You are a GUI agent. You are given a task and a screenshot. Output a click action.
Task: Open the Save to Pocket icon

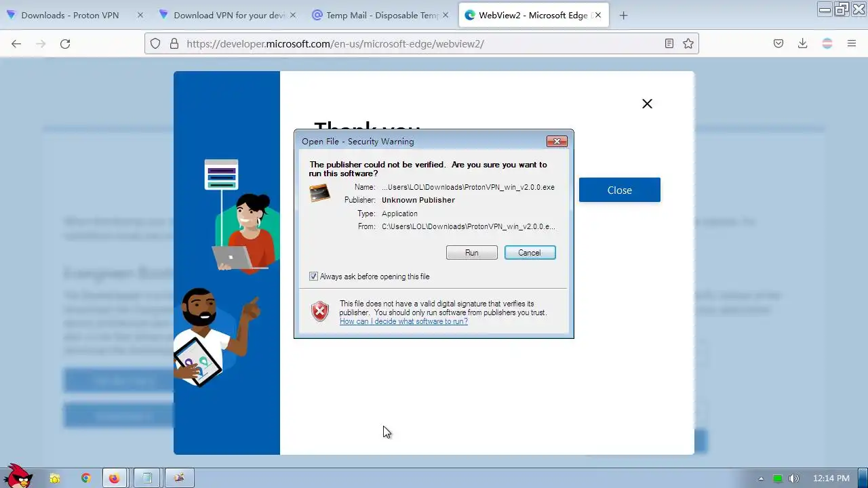coord(778,43)
